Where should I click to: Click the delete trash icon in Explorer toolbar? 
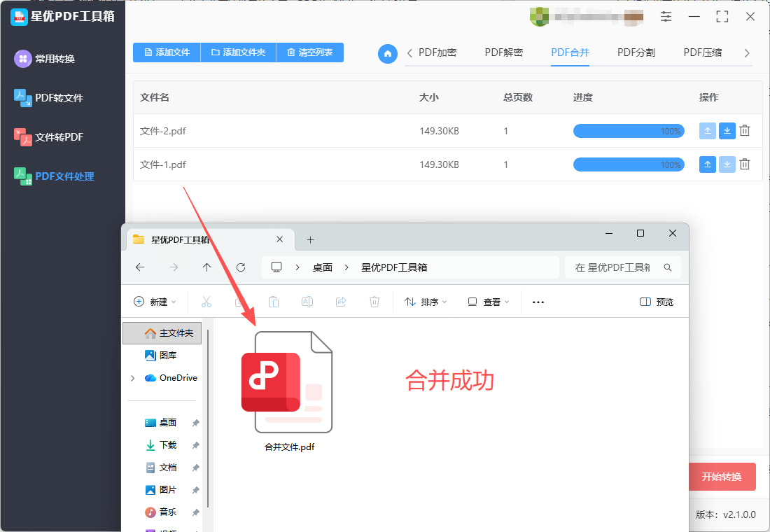[374, 302]
